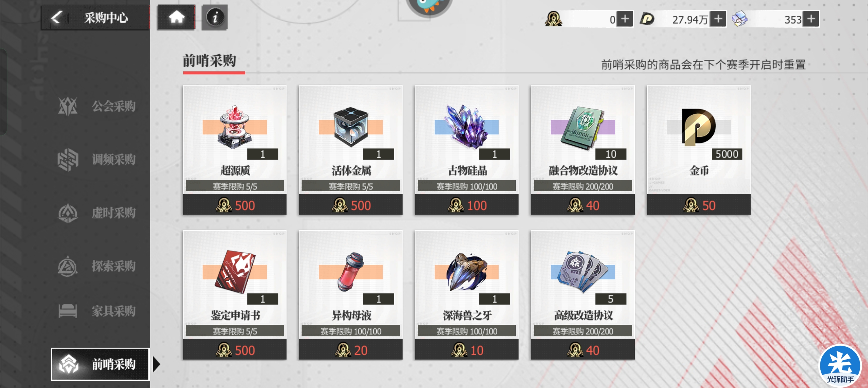
Task: Add crystal currency with plus next to 353
Action: coord(811,19)
